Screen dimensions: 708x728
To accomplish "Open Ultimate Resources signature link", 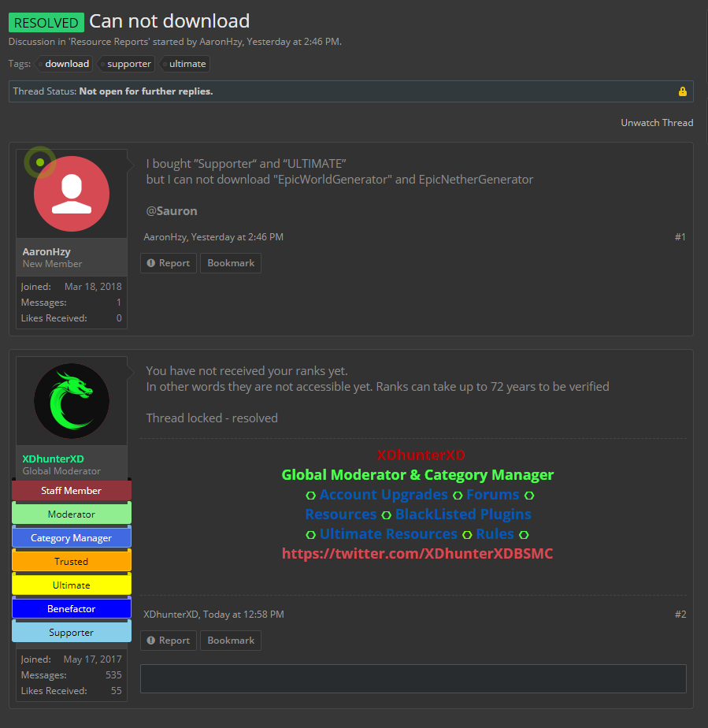I will (x=388, y=534).
